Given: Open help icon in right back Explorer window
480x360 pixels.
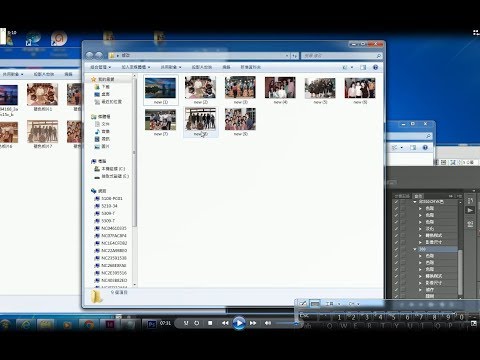Looking at the screenshot, I should [425, 147].
